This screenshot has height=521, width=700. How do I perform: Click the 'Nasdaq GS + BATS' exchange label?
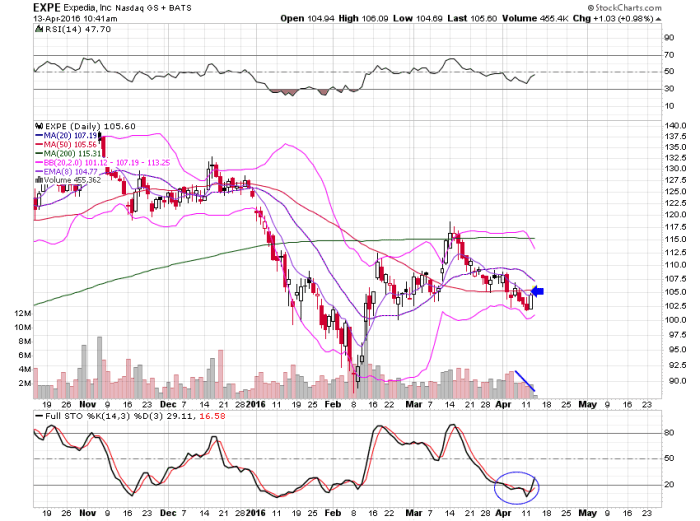click(153, 8)
